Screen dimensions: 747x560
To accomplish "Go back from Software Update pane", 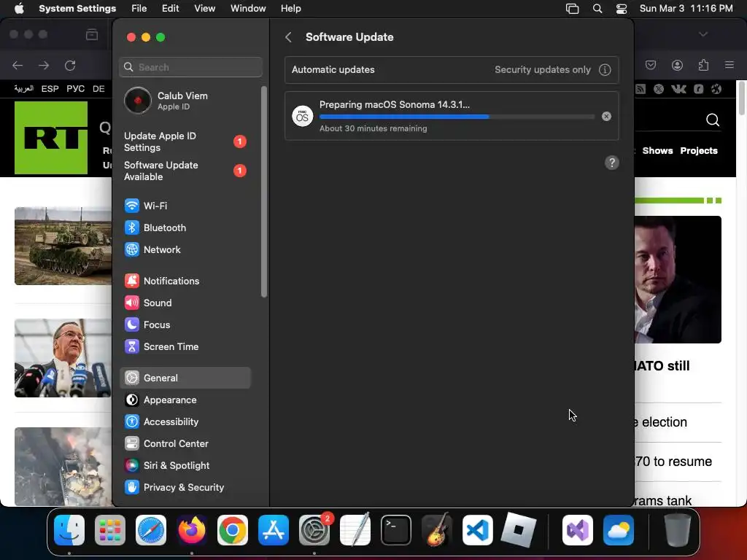I will pos(288,37).
